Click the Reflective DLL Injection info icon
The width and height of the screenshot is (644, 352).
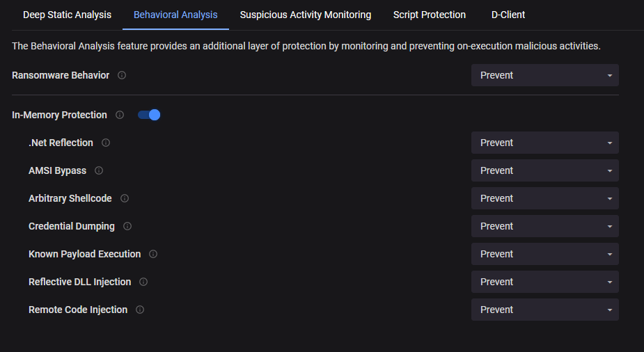pos(143,282)
